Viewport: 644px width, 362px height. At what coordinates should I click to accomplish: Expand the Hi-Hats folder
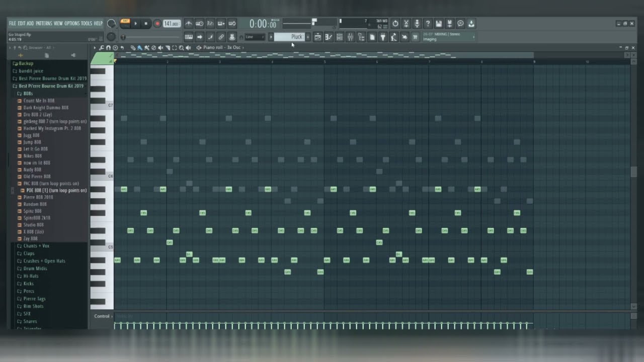coord(31,276)
